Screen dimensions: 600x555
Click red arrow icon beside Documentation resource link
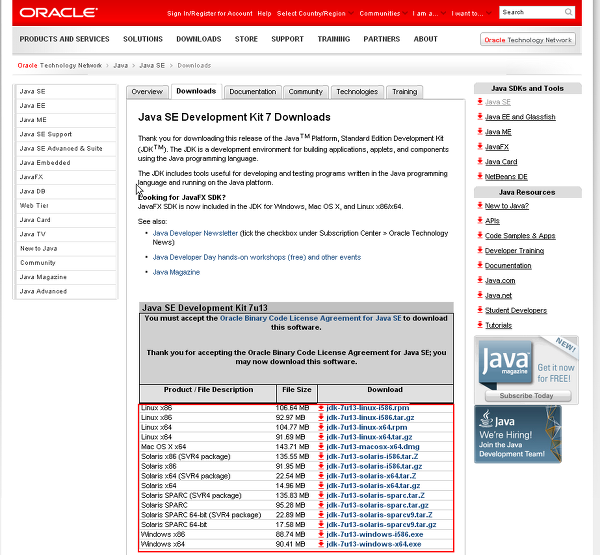tap(480, 265)
